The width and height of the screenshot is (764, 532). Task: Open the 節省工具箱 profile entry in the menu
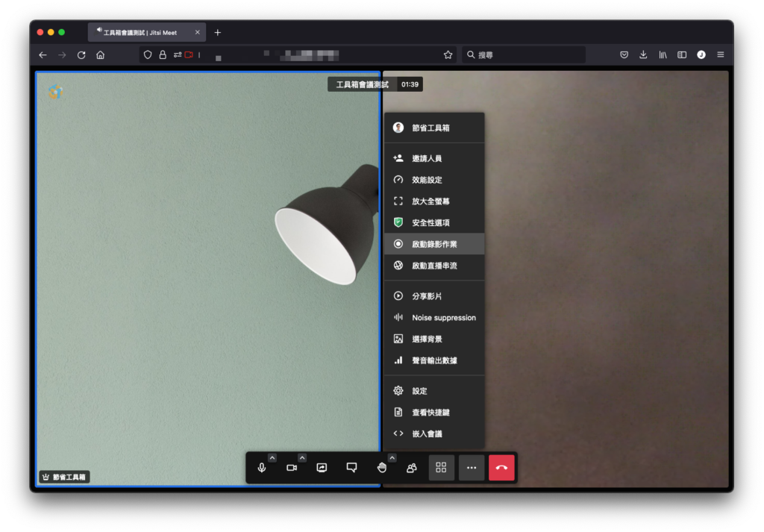[x=434, y=128]
